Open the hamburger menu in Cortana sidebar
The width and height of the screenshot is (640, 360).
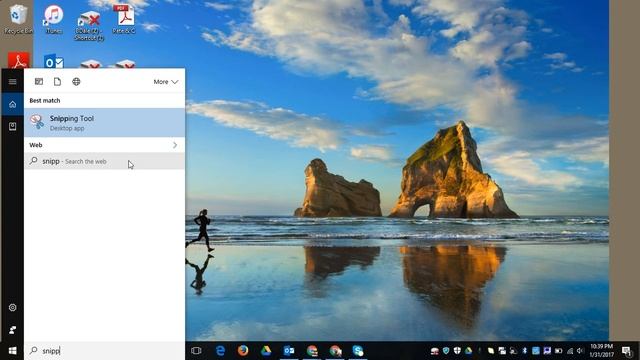[13, 82]
